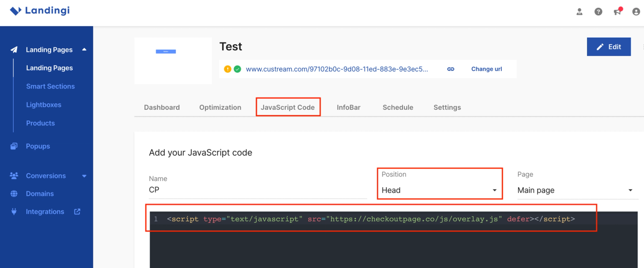Click the account avatar icon
This screenshot has height=268, width=644.
pyautogui.click(x=636, y=12)
